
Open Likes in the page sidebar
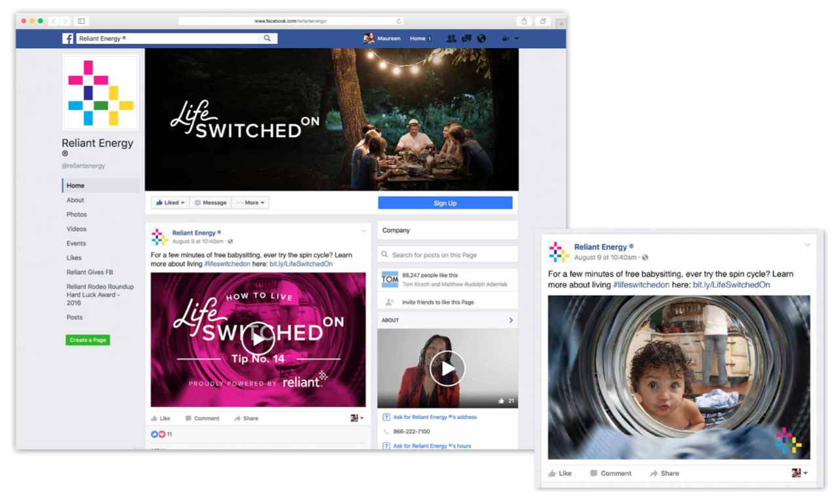[x=74, y=258]
